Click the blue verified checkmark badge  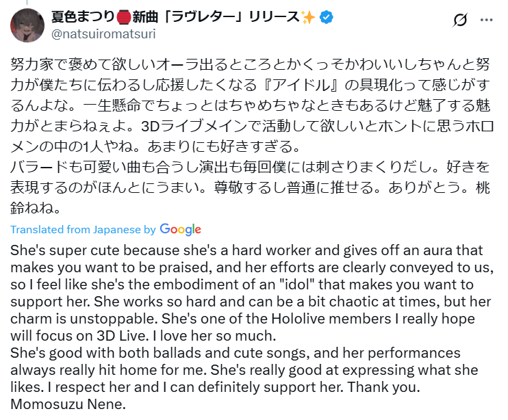point(327,17)
